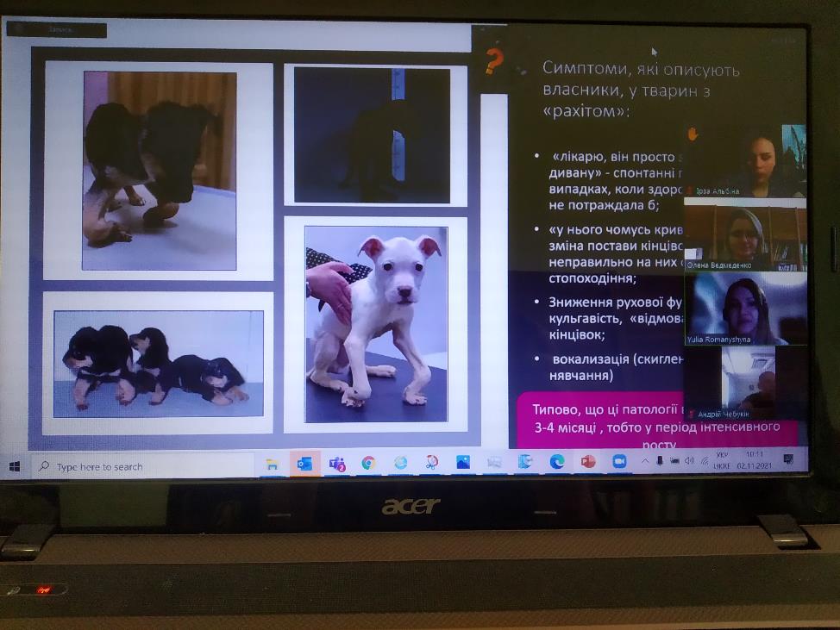Open the notification center icon
The image size is (840, 630).
coord(788,459)
